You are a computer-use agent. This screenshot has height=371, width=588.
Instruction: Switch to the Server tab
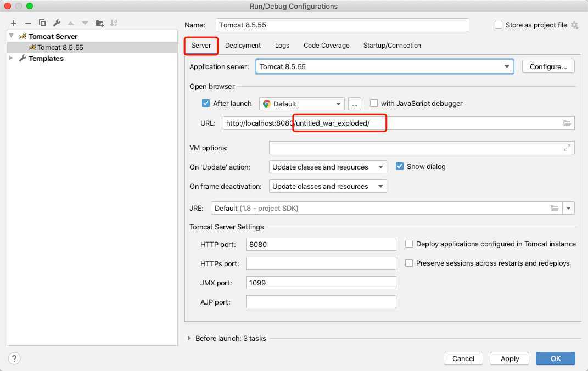[x=201, y=46]
